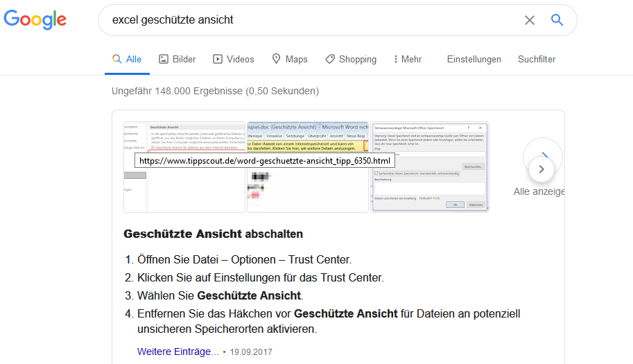633x364 pixels.
Task: Open the first Geschützte Ansicht settings thumbnail
Action: (184, 167)
